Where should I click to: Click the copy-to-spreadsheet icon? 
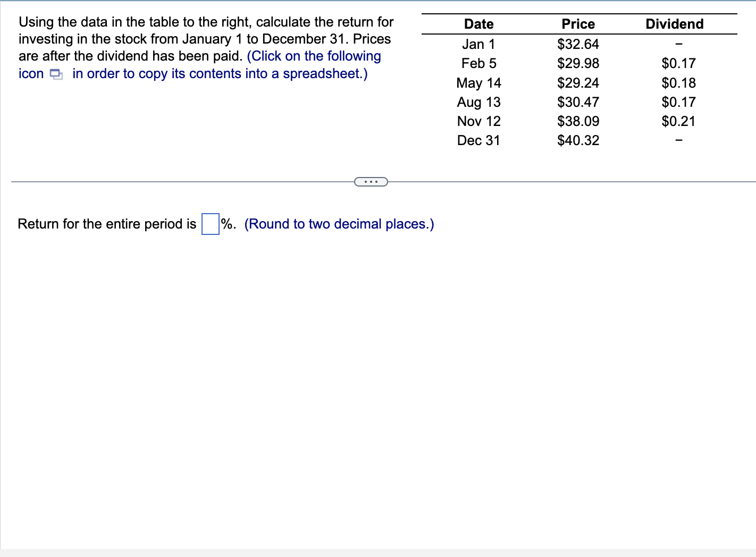point(56,74)
